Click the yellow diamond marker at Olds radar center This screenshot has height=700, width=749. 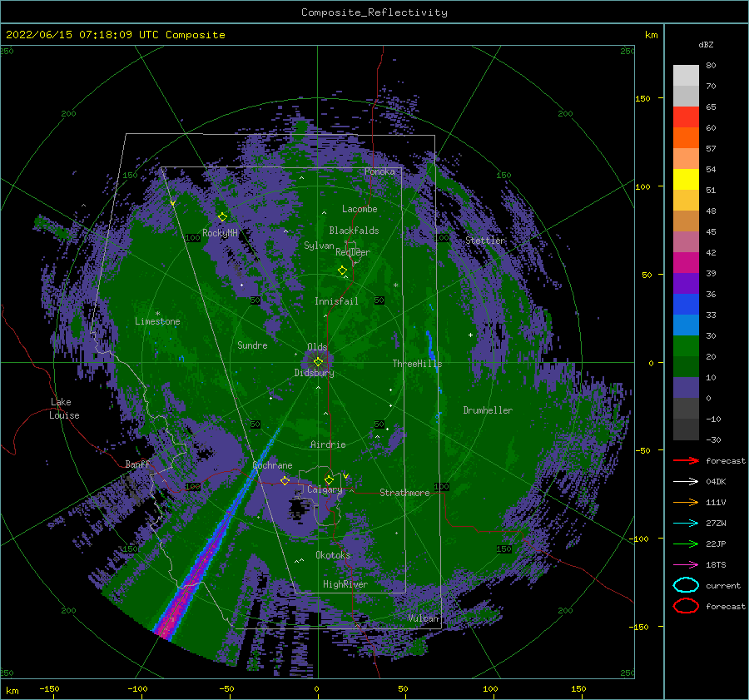318,362
